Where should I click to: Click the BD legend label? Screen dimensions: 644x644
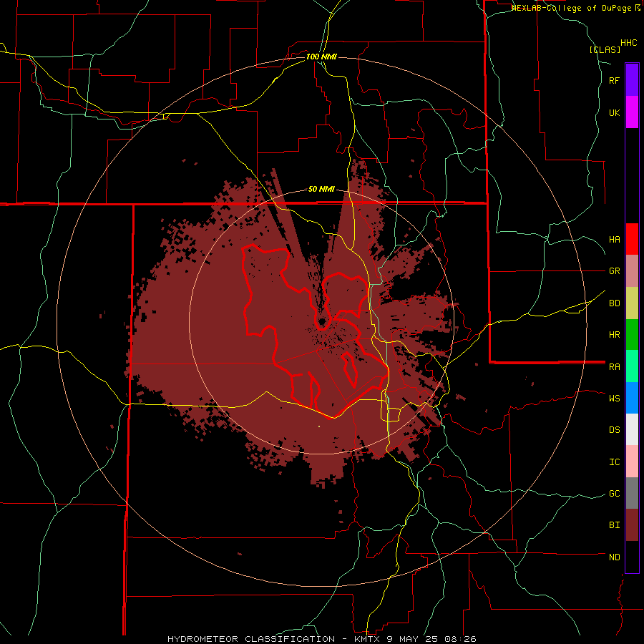(614, 303)
